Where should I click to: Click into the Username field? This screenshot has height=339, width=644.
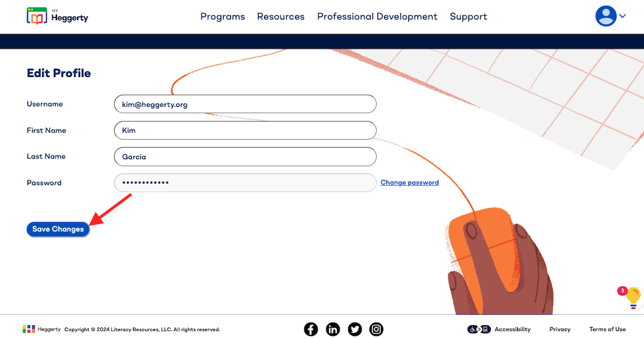tap(245, 104)
